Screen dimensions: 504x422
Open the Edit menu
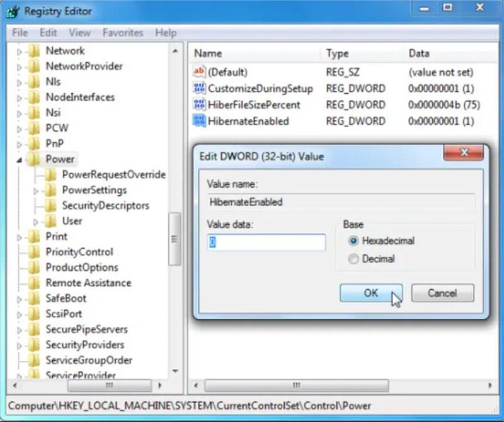point(48,32)
